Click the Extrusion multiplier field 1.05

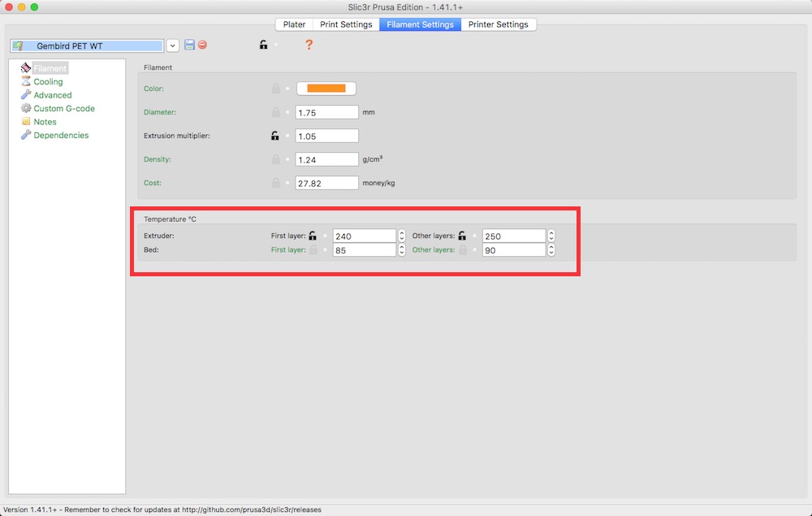(x=326, y=136)
